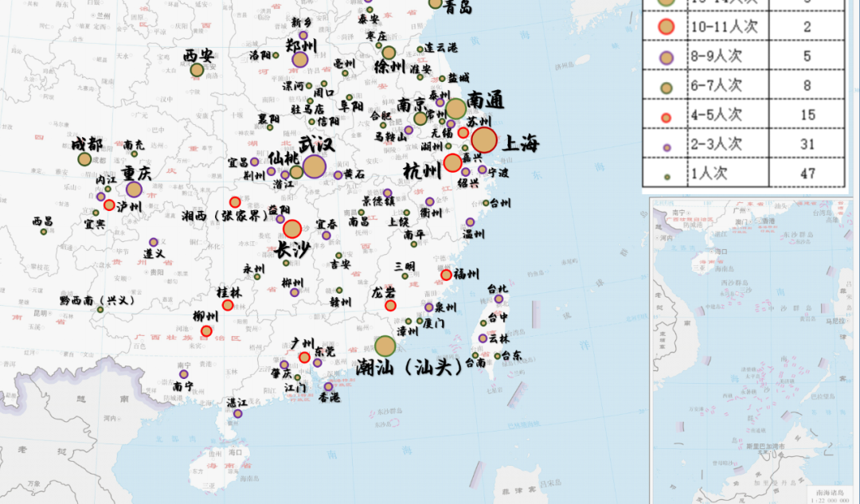Screen dimensions: 860x504
Task: Click the 南充 city label
Action: (133, 145)
